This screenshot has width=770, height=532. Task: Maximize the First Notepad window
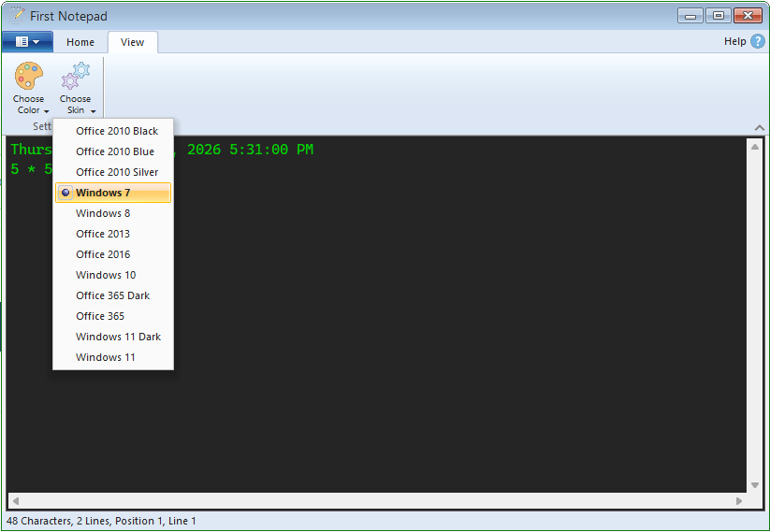719,16
